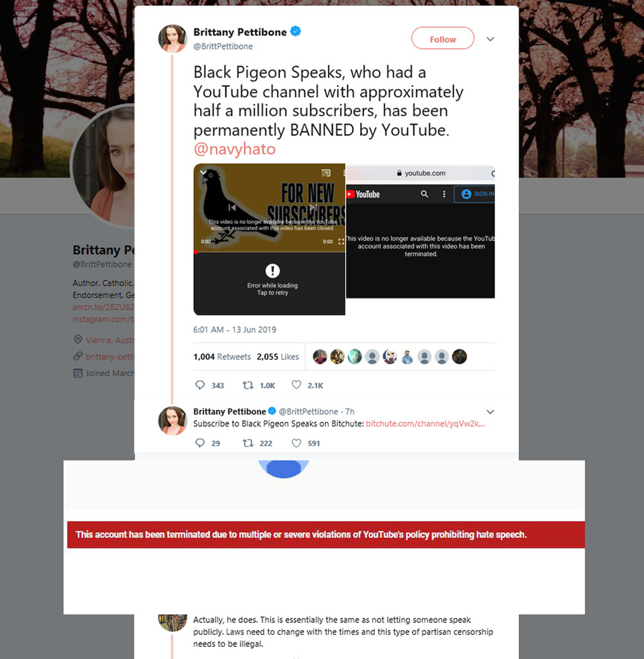
Task: Expand options chevron on the Bitchute reply tweet
Action: point(490,412)
